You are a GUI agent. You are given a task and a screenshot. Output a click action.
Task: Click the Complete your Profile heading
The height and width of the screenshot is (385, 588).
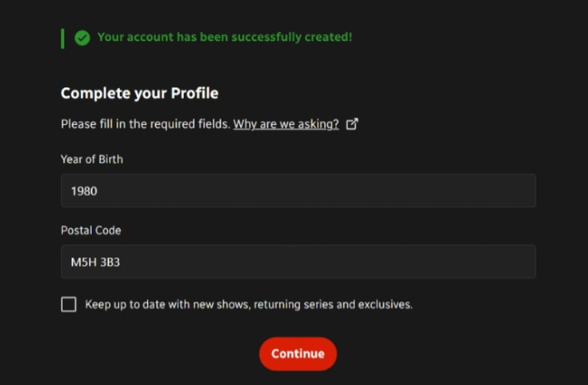tap(139, 94)
